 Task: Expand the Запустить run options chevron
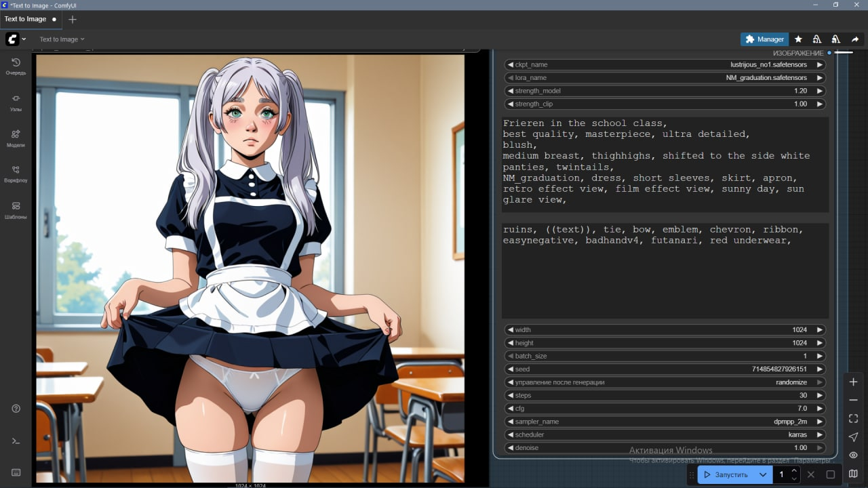click(x=763, y=474)
